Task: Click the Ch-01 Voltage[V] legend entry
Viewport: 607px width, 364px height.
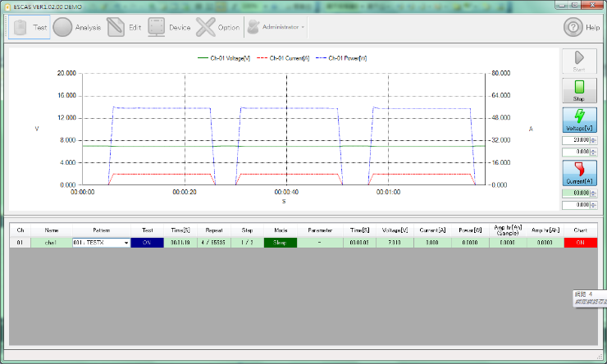Action: 225,58
